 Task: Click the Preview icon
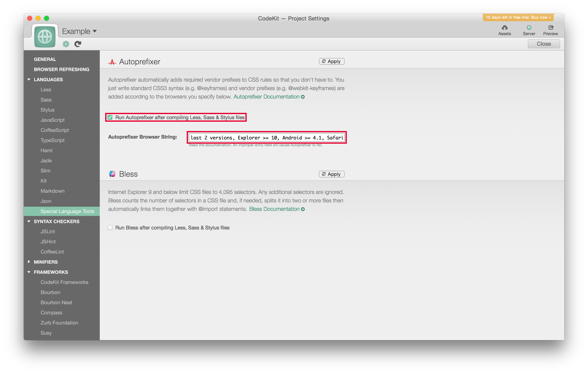point(551,28)
